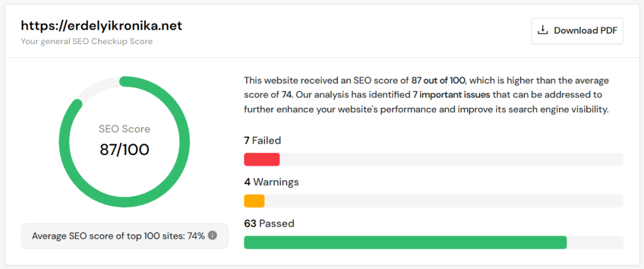Click the bold "87 out of 100" text
644x269 pixels.
438,81
